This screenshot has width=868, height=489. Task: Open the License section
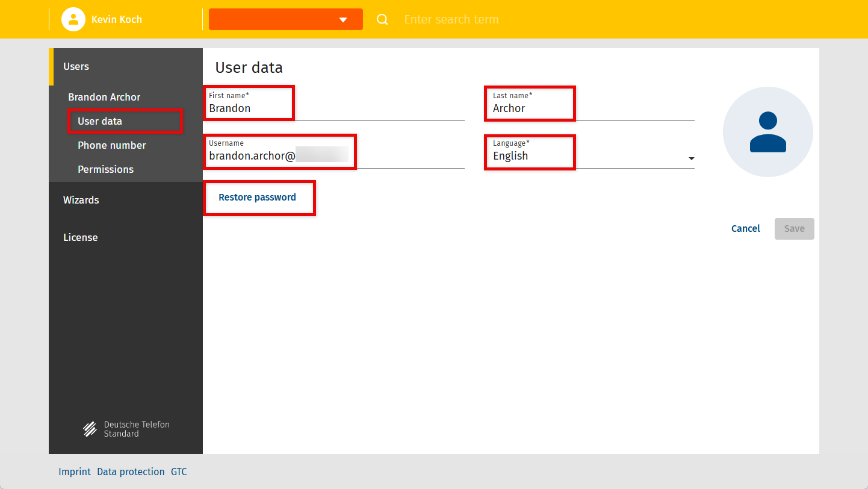(x=81, y=237)
